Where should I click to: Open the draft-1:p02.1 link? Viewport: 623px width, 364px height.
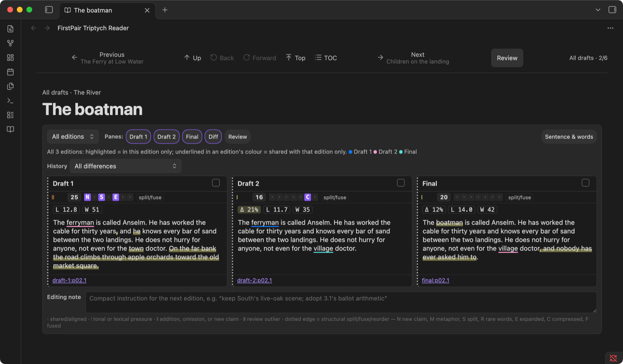pyautogui.click(x=70, y=280)
